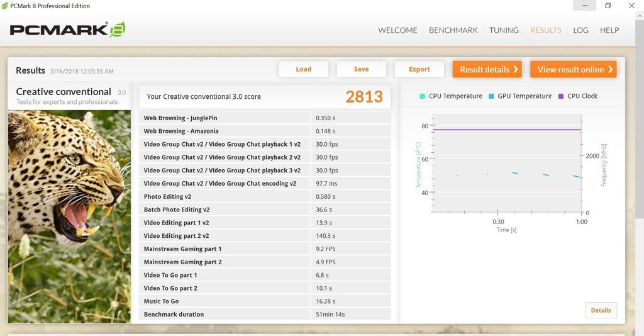Go to the TUNING tab
Image resolution: width=644 pixels, height=336 pixels.
coord(504,30)
